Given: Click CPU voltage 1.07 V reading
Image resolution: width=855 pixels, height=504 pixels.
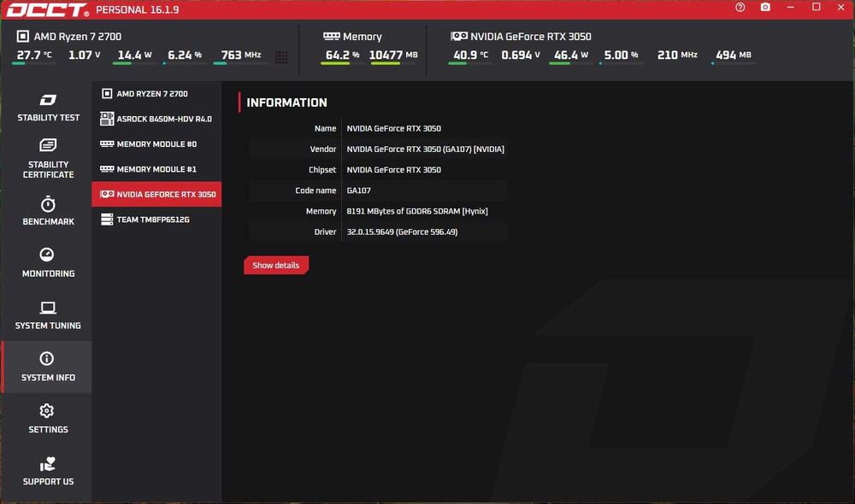Looking at the screenshot, I should [x=84, y=55].
